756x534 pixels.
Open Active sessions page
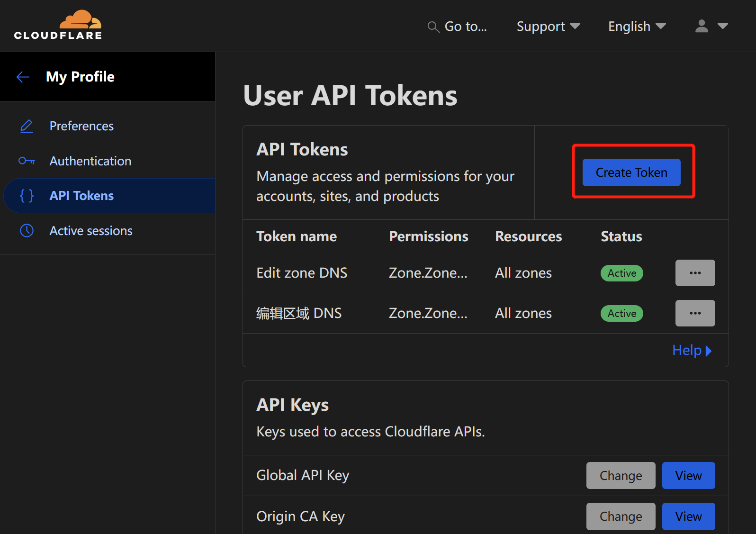click(x=91, y=231)
